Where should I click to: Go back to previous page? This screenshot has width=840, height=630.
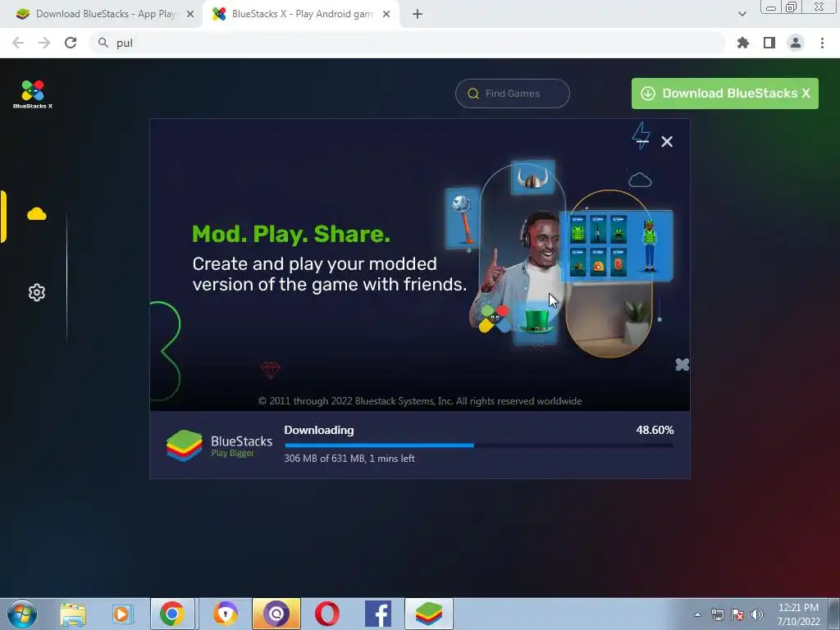click(x=18, y=43)
